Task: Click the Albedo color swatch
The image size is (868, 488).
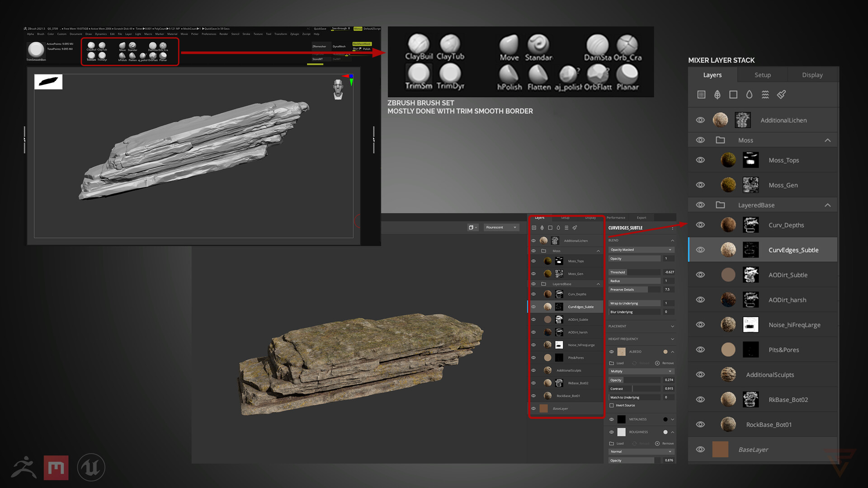Action: tap(665, 352)
